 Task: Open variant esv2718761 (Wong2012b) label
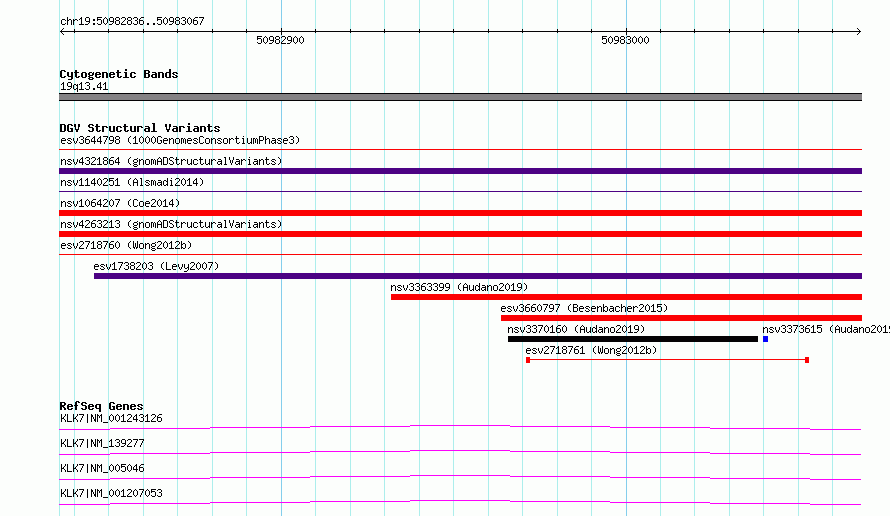[591, 350]
